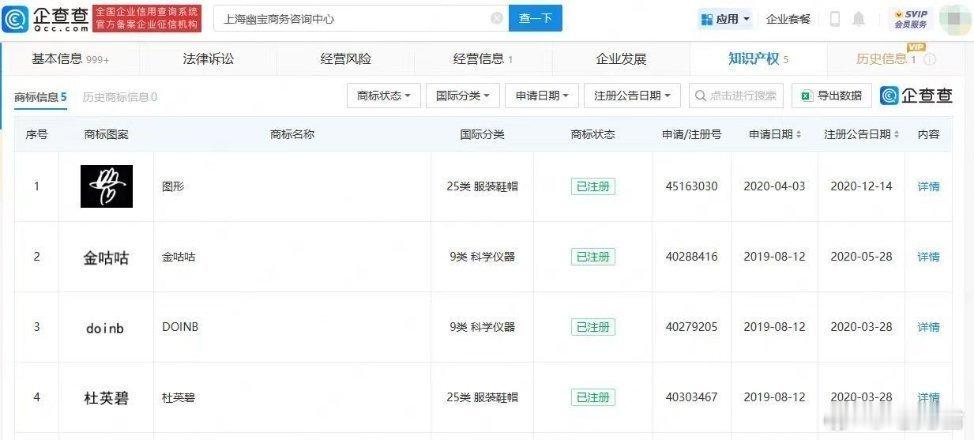The image size is (974, 440).
Task: Expand the 商标状态 filter
Action: coord(384,96)
